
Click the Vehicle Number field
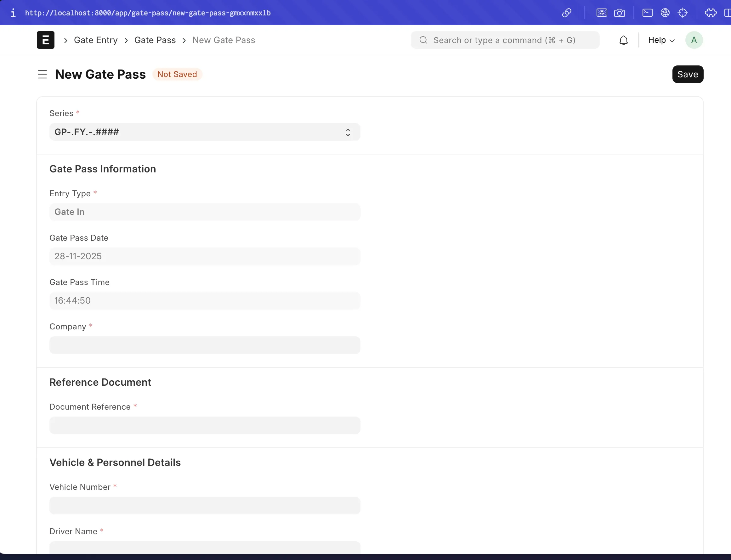204,505
